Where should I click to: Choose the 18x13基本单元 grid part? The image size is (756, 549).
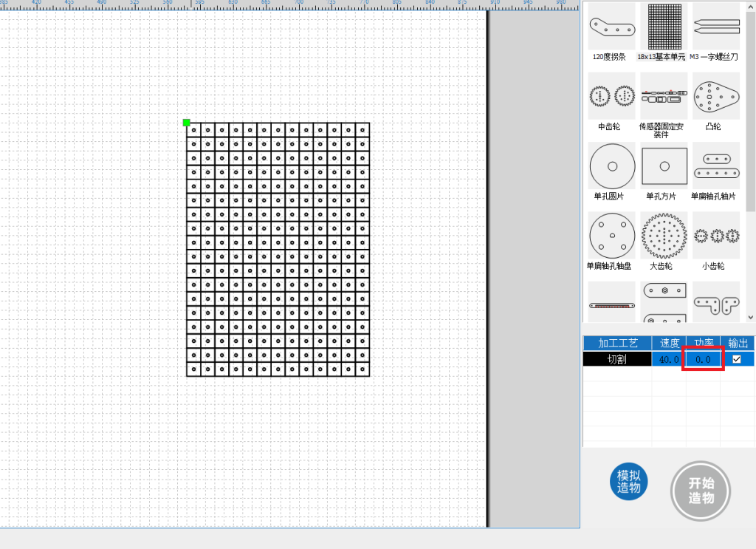[662, 27]
